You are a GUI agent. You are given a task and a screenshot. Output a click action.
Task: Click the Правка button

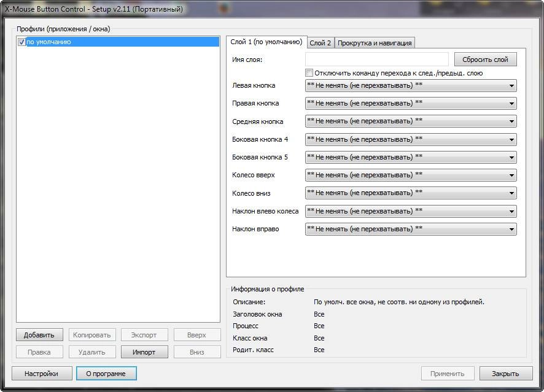click(39, 352)
